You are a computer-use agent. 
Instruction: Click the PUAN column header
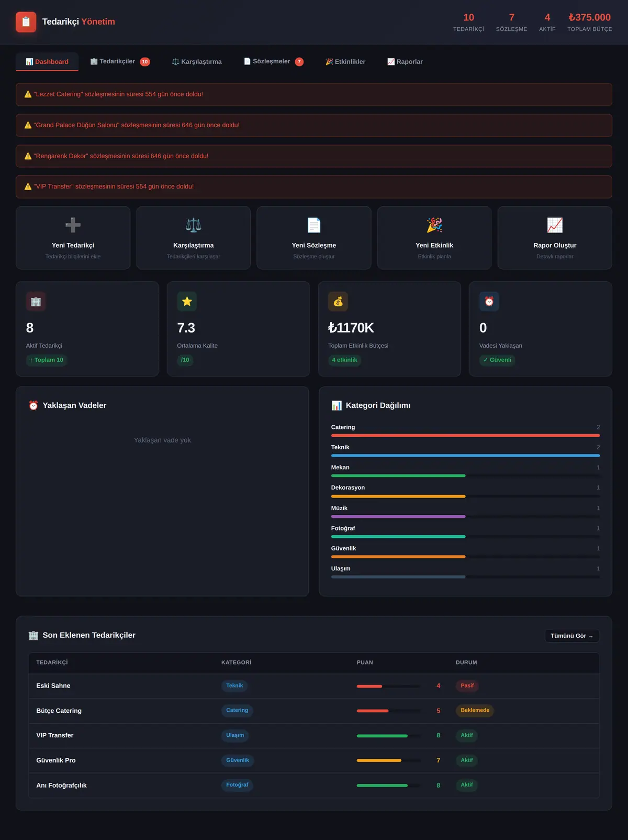point(365,662)
